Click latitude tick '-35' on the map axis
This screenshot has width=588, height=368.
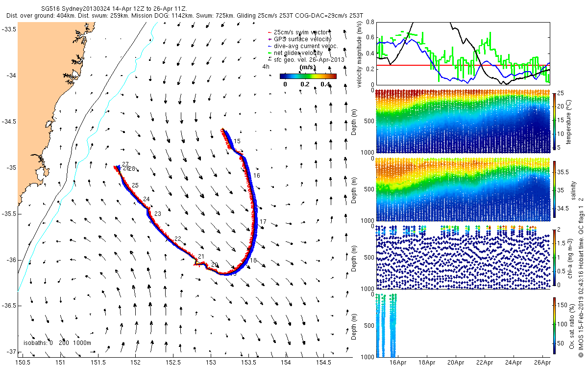[x=10, y=168]
